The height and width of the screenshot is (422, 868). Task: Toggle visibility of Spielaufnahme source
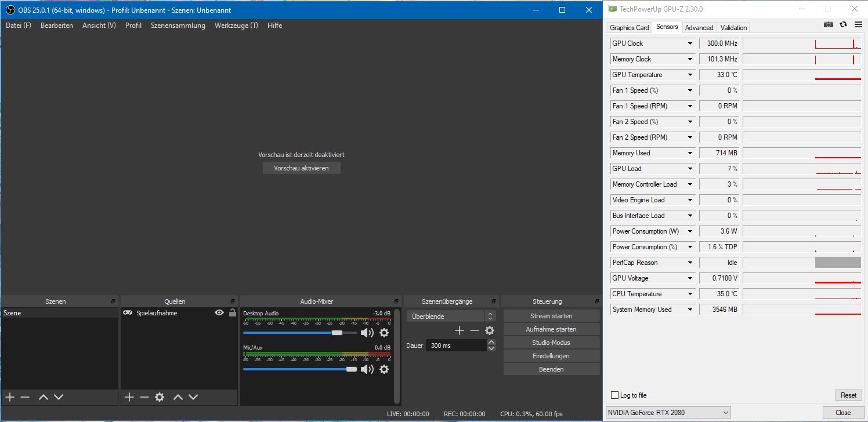219,312
